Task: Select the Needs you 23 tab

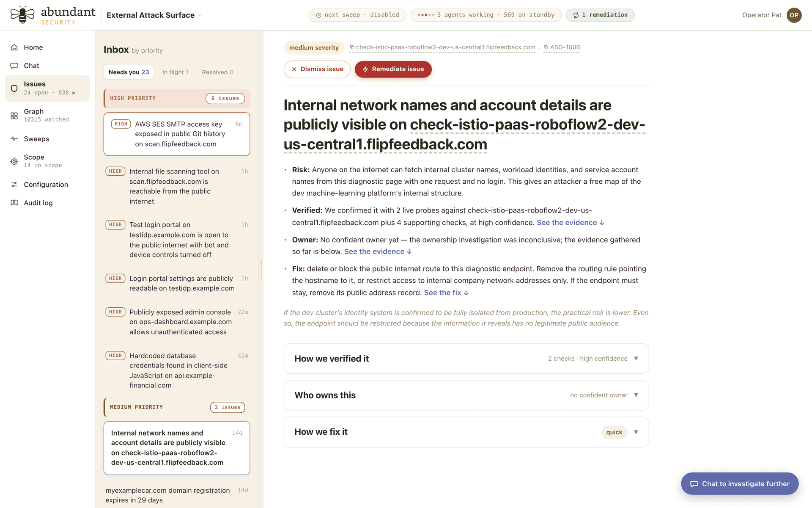Action: (129, 72)
